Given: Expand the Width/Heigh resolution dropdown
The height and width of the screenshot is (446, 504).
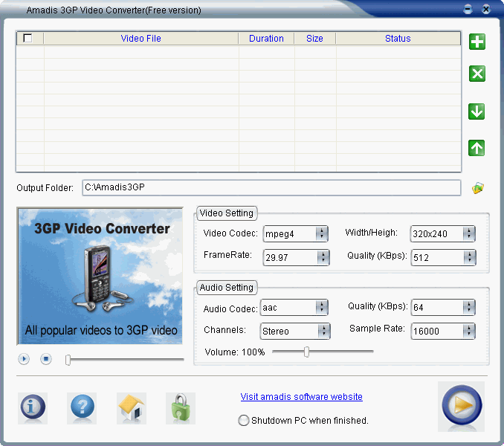Looking at the screenshot, I should tap(468, 234).
